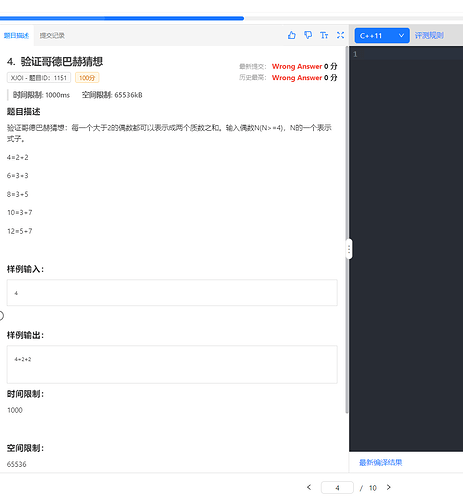Viewport: 463px width, 500px height.
Task: Click the example line 8=3+5
Action: tap(18, 194)
